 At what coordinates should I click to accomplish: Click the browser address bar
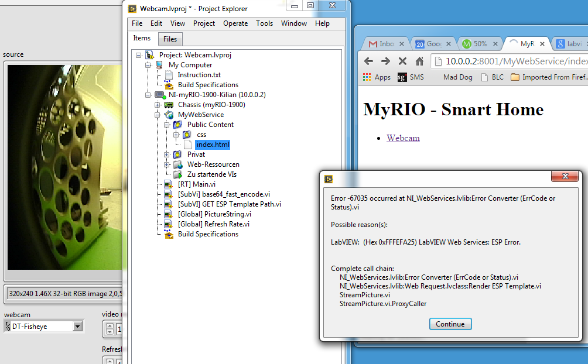tap(510, 61)
